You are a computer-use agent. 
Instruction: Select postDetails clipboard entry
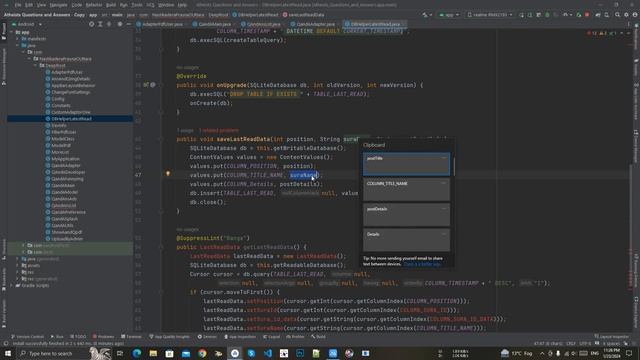tap(407, 215)
